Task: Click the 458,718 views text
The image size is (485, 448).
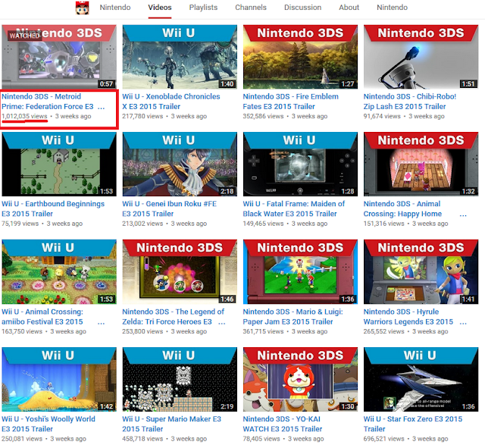Action: click(x=142, y=439)
